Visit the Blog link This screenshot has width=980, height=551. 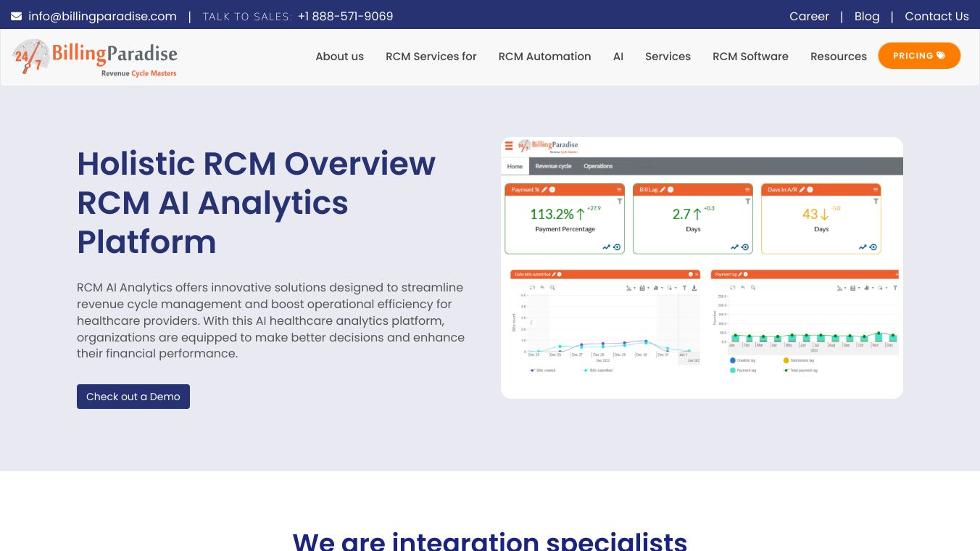click(867, 16)
